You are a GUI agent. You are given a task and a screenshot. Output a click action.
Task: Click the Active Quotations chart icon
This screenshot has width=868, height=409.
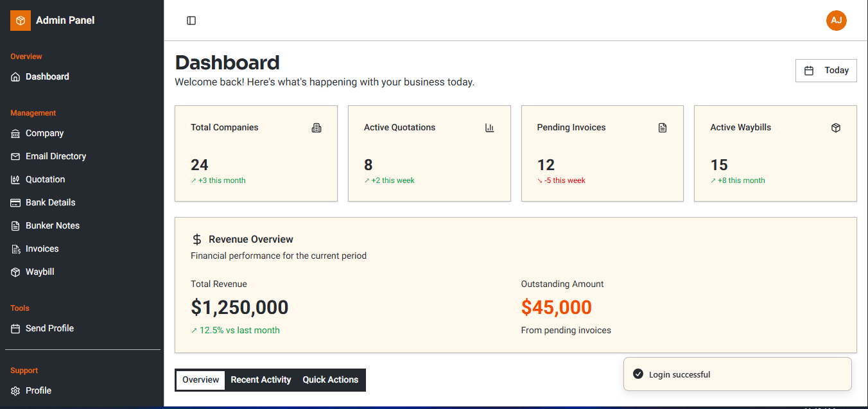(489, 128)
